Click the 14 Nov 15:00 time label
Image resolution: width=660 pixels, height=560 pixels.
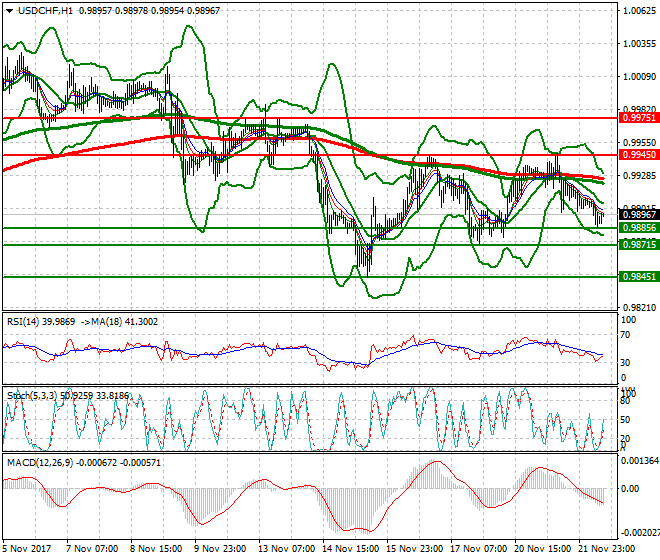coord(349,550)
